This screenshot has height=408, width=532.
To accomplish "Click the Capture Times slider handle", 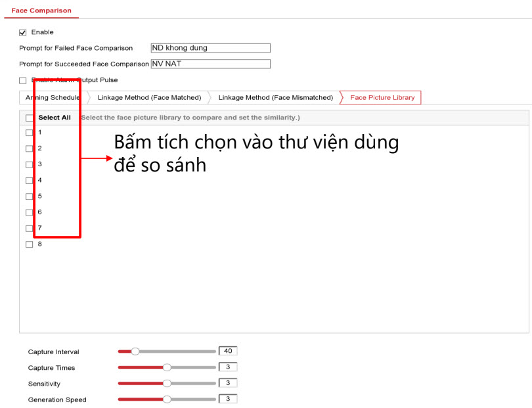I will (x=167, y=367).
